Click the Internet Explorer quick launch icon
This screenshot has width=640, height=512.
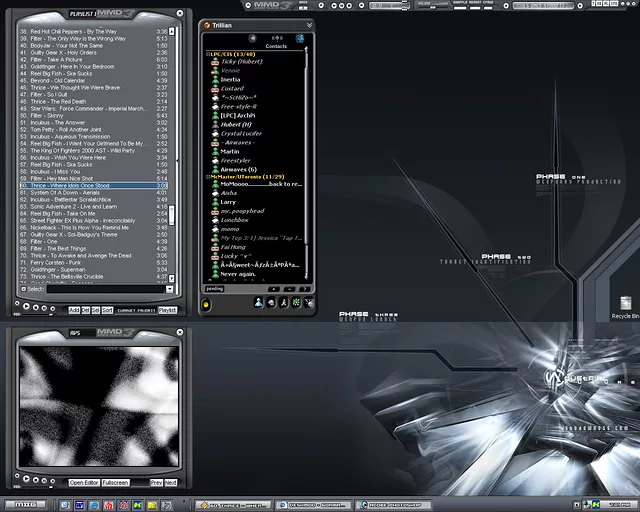[94, 505]
